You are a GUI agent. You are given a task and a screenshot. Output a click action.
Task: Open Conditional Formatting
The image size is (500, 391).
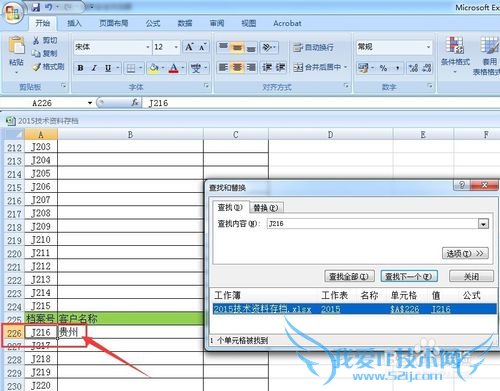tap(455, 54)
